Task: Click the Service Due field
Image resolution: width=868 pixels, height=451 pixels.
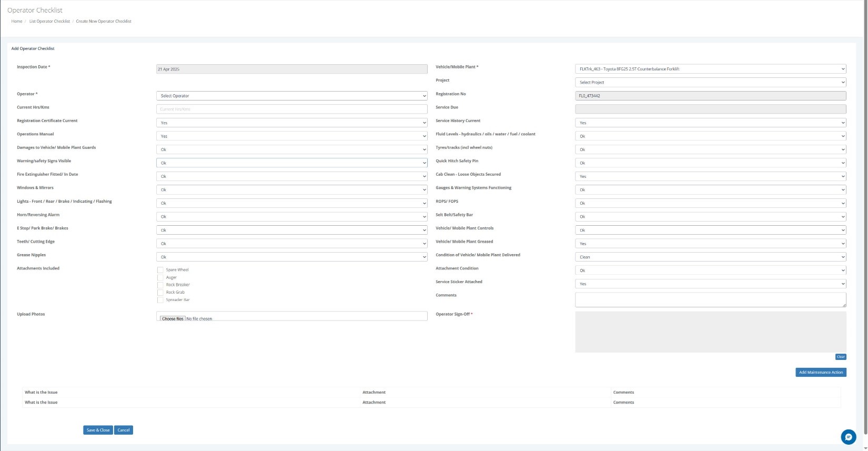Action: tap(711, 109)
